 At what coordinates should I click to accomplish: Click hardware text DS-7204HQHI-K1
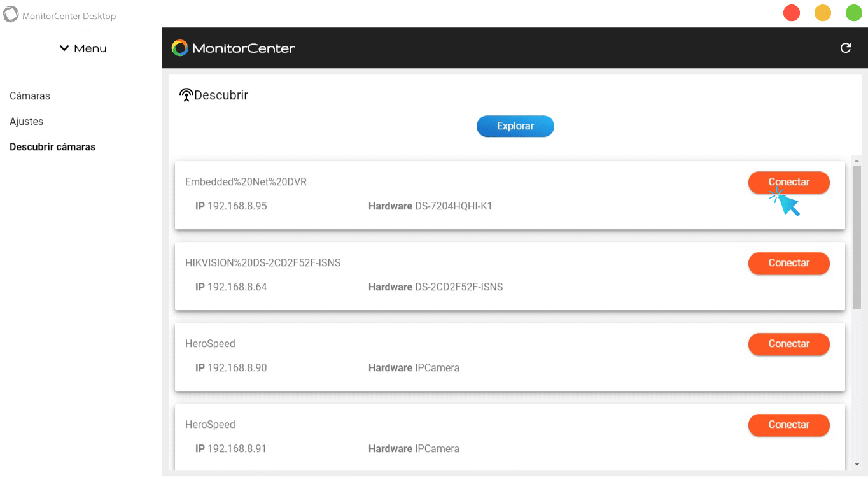(454, 206)
